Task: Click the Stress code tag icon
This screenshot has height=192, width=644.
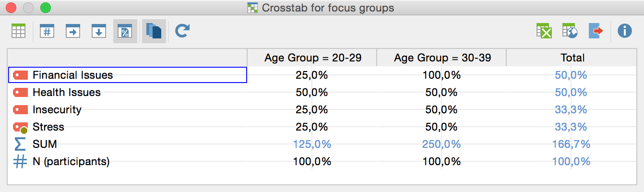Action: pos(21,127)
